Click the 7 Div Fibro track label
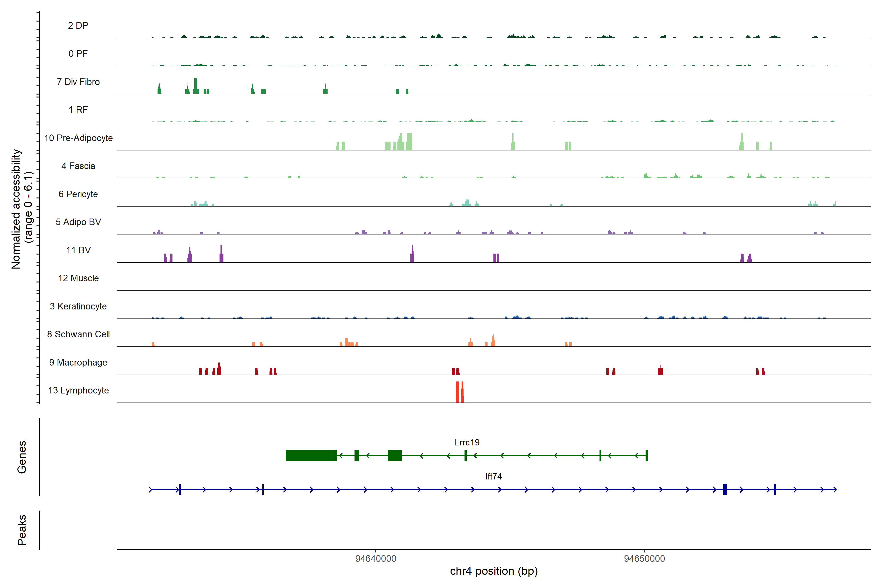Image resolution: width=882 pixels, height=588 pixels. click(78, 82)
